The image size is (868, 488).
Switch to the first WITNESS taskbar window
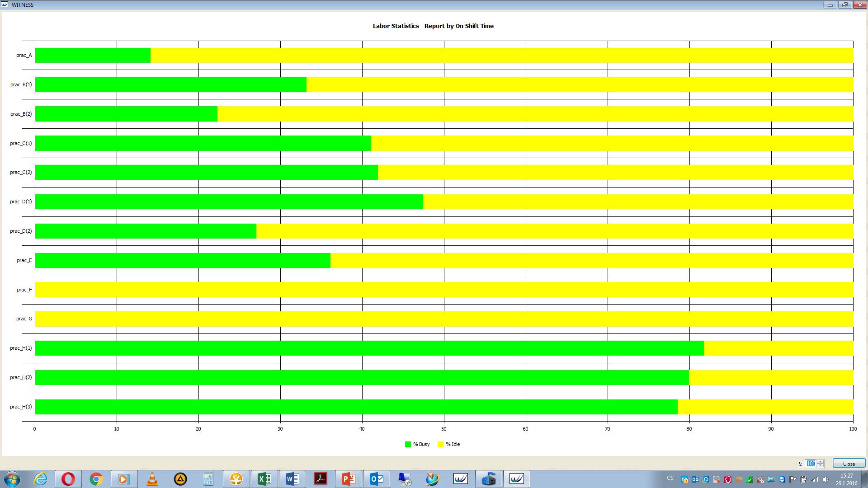click(x=461, y=479)
